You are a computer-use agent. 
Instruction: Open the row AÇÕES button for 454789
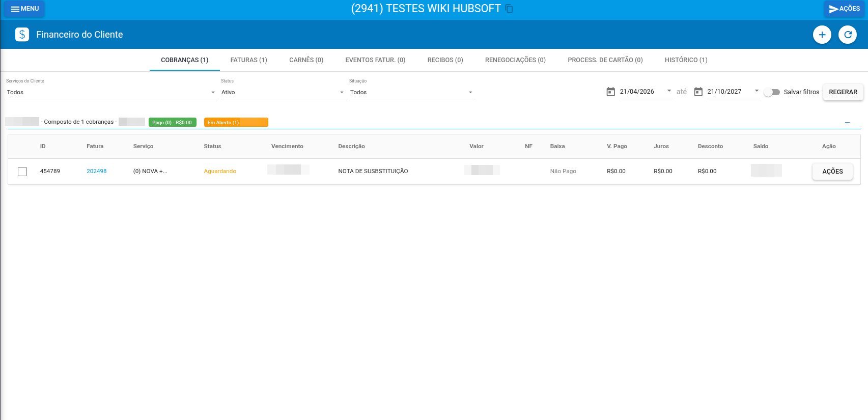click(x=832, y=172)
